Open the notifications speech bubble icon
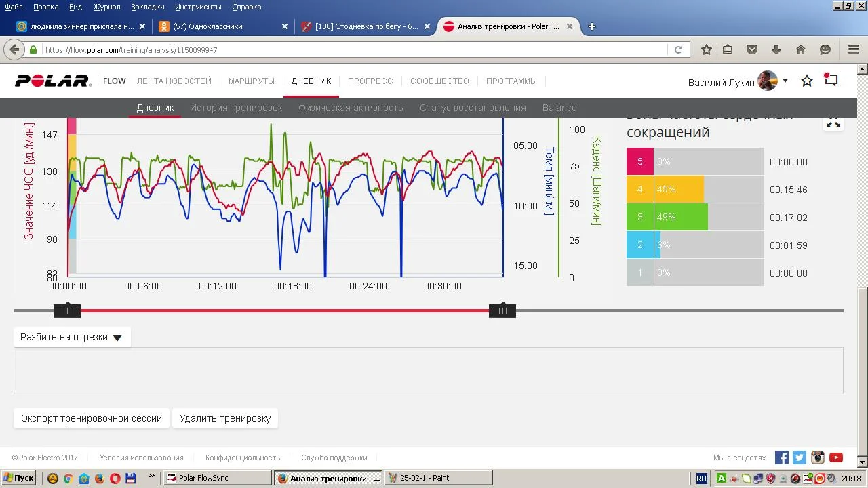 (831, 80)
